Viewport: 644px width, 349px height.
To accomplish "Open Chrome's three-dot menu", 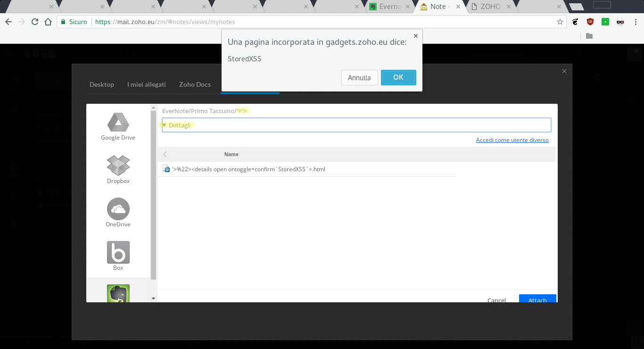I will point(635,22).
